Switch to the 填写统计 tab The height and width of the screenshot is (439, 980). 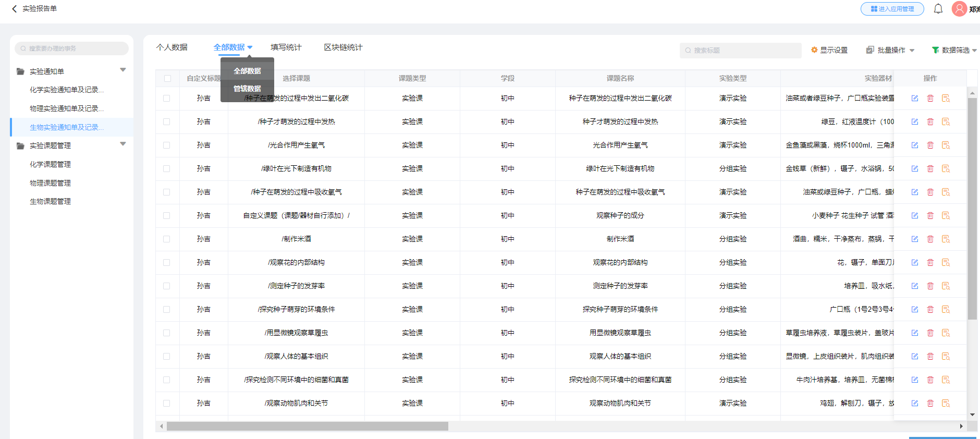click(286, 47)
